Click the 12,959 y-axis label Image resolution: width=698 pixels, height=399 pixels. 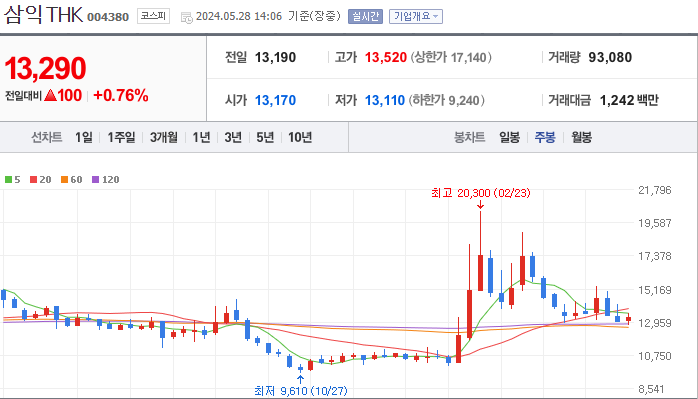coord(655,323)
